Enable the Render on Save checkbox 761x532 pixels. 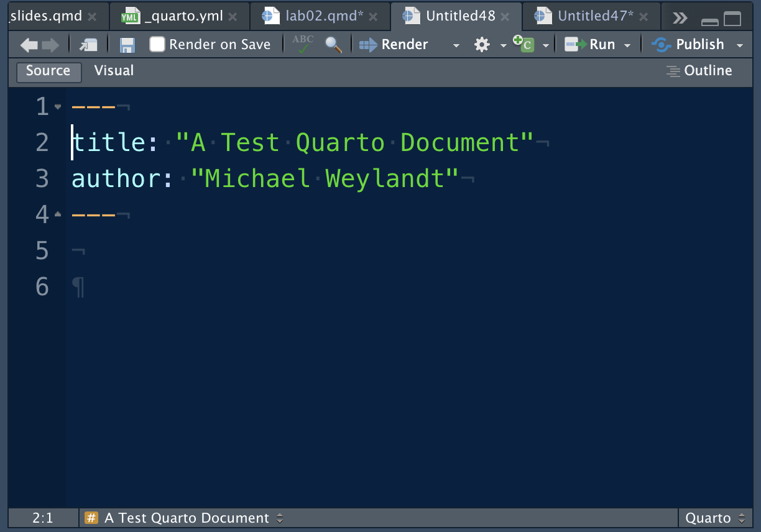tap(157, 45)
